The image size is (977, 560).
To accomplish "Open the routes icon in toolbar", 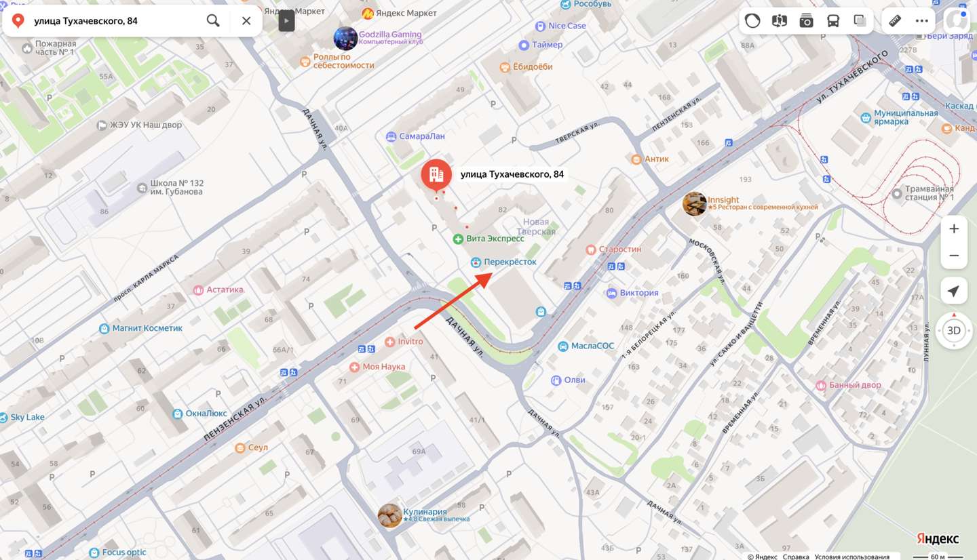I will click(x=780, y=20).
